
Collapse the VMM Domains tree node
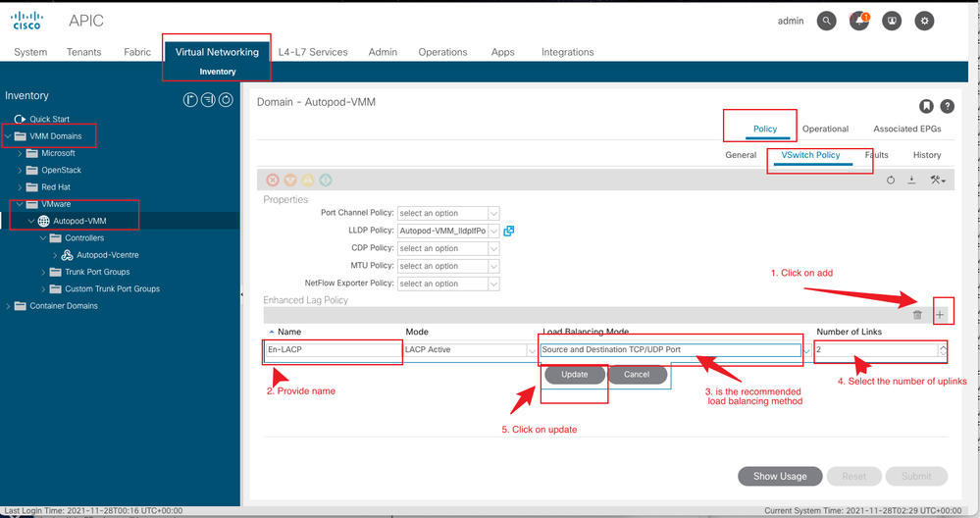point(8,135)
